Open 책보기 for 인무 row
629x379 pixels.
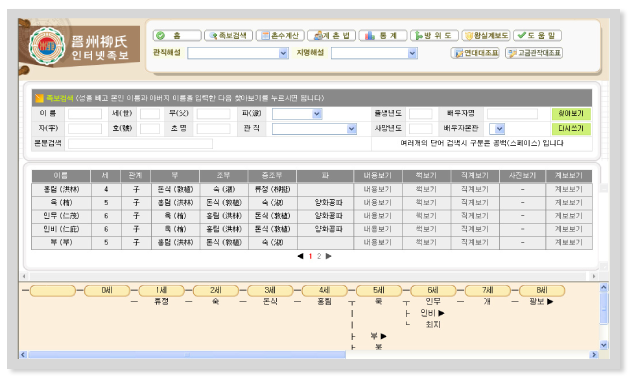click(x=426, y=216)
